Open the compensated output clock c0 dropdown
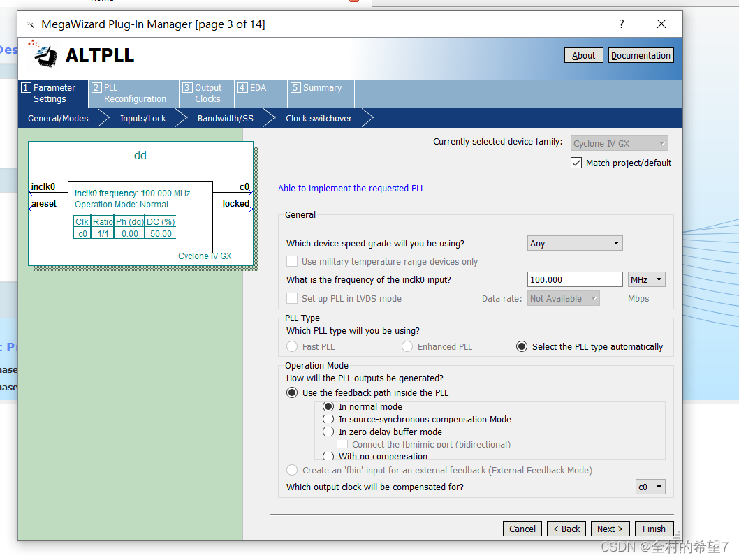This screenshot has width=739, height=560. point(650,487)
